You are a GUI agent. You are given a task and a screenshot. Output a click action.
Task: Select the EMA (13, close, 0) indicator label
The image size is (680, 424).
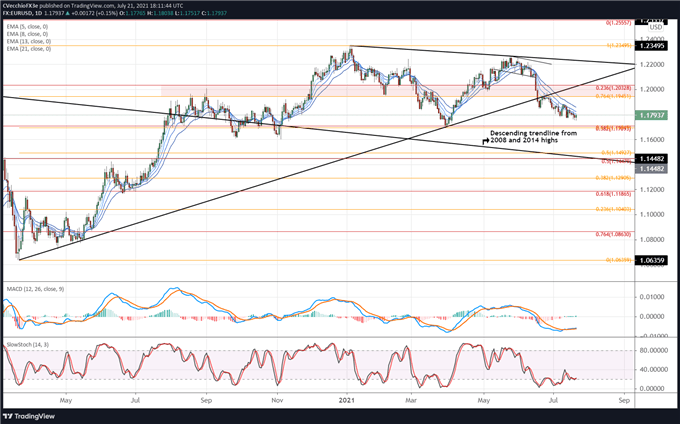coord(29,41)
